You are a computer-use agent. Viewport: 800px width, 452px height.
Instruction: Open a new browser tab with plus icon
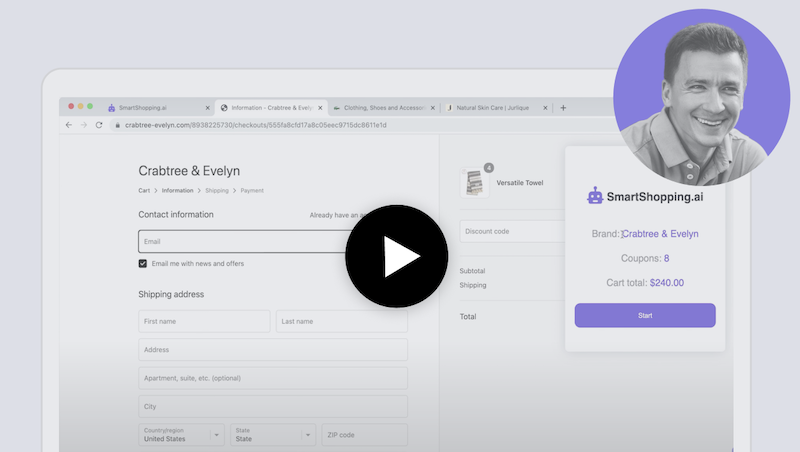tap(563, 108)
